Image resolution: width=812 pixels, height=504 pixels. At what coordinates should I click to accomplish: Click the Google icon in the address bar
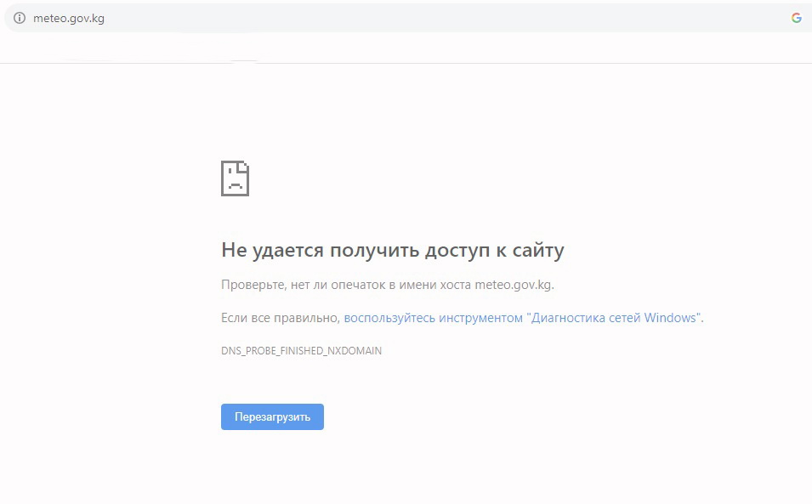(x=797, y=18)
